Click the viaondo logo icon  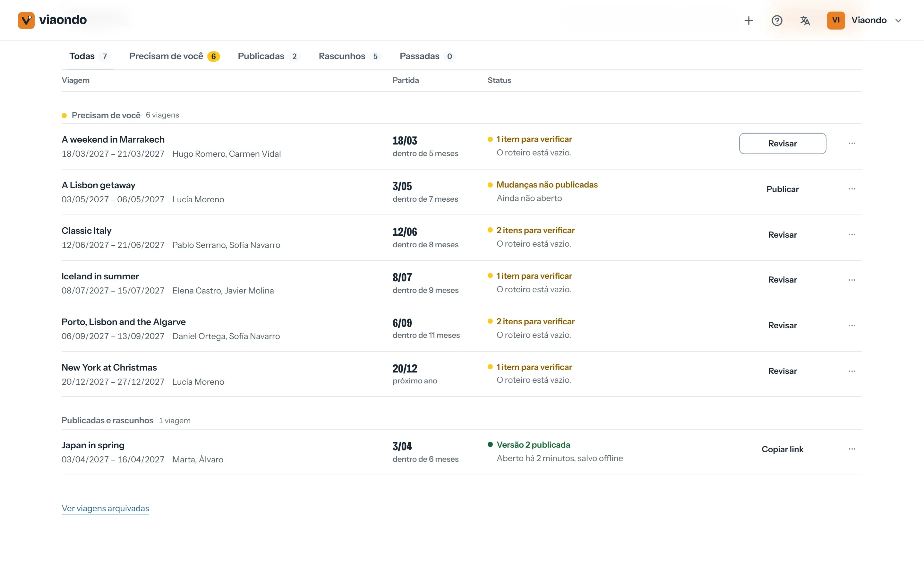point(26,20)
